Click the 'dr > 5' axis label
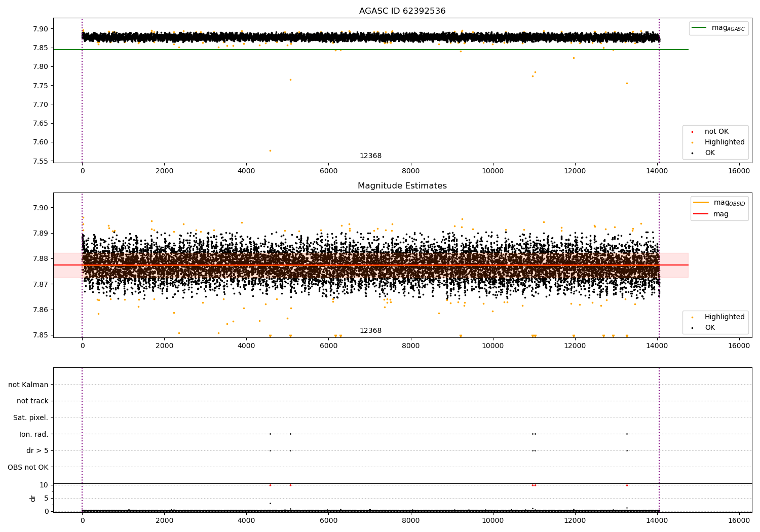The height and width of the screenshot is (532, 760). tap(37, 450)
